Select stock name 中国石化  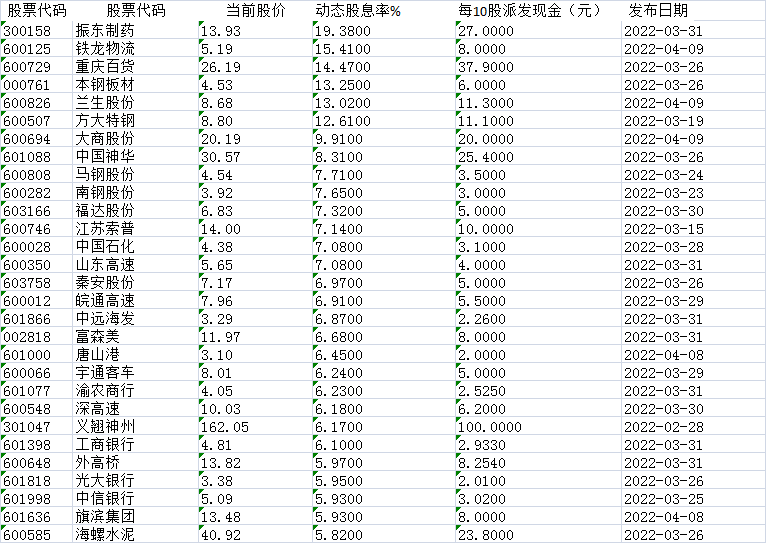[105, 247]
